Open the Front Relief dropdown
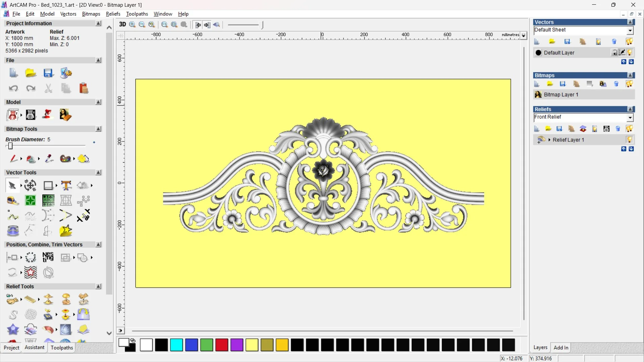 (x=630, y=117)
